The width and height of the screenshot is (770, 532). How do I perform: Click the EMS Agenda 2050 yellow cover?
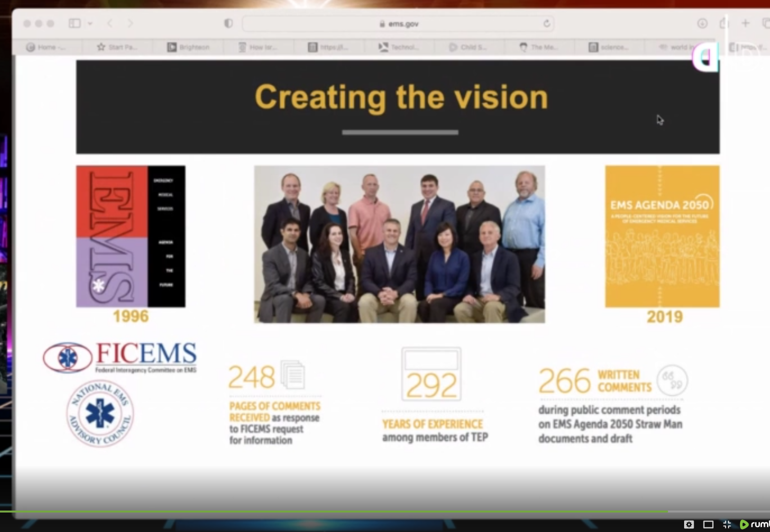tap(662, 236)
